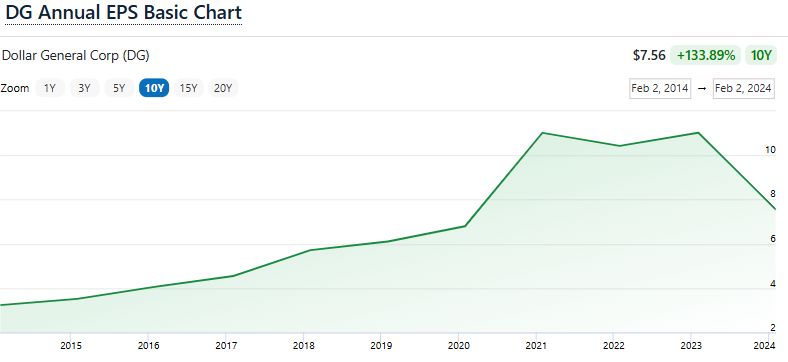Click the Zoom label text
The image size is (788, 362).
[x=15, y=88]
